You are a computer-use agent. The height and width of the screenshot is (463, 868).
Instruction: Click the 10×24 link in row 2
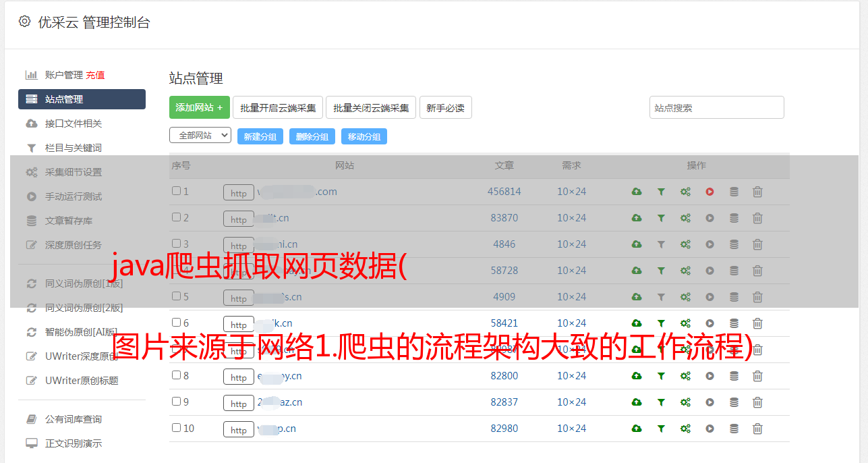point(572,218)
